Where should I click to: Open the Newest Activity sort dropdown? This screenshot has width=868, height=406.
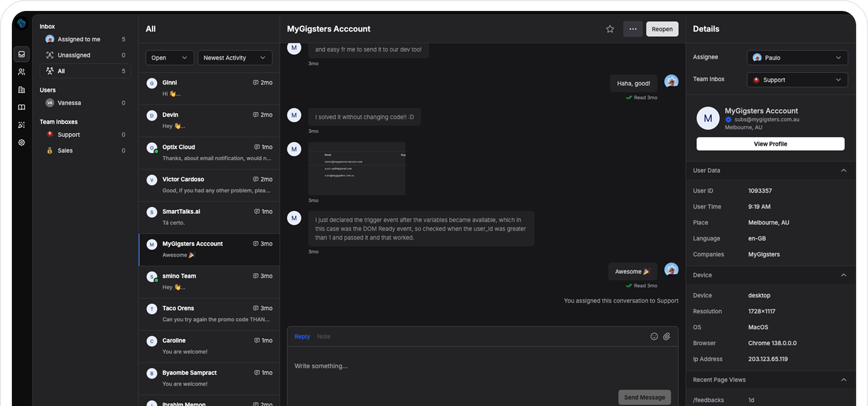pos(235,58)
